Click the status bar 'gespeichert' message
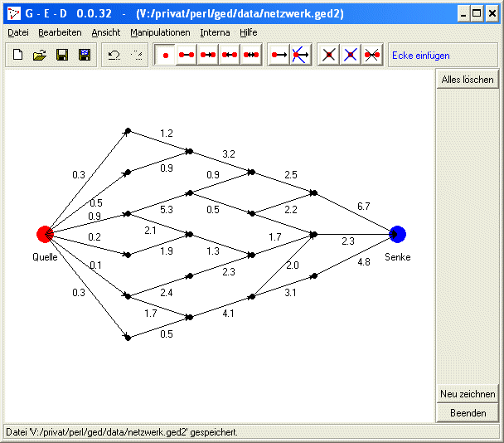This screenshot has height=443, width=504. point(122,432)
